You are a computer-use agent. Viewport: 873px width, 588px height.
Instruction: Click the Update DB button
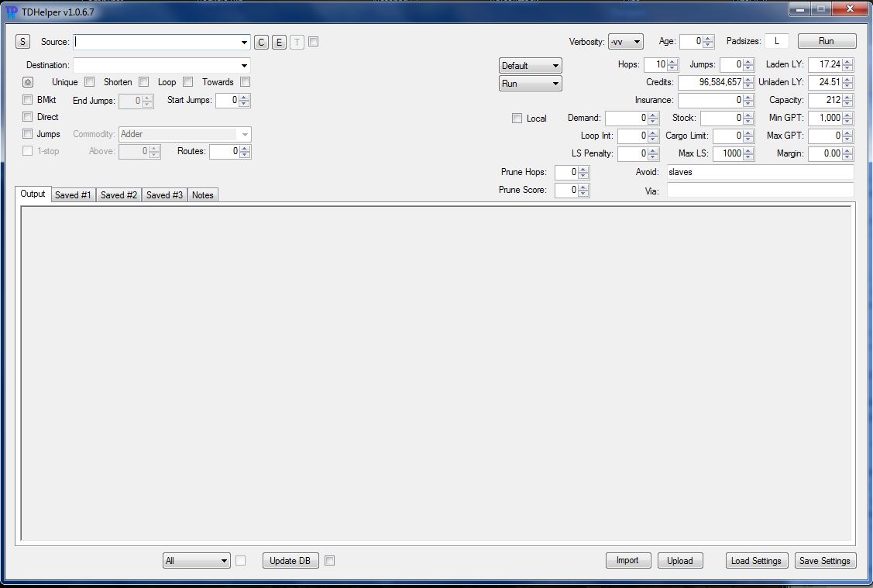point(290,561)
